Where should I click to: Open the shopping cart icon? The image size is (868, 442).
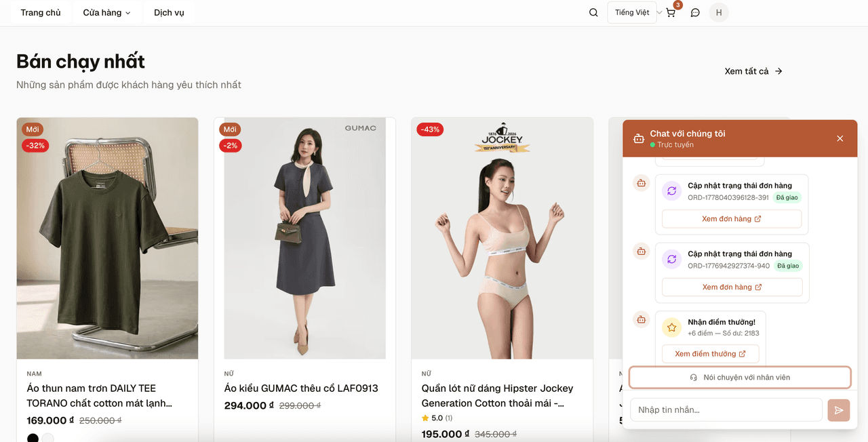671,12
